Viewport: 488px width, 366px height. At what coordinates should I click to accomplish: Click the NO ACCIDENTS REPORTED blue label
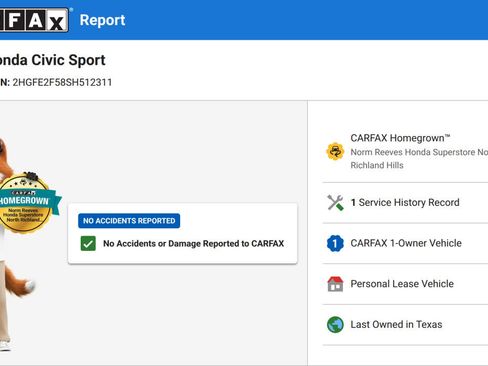click(129, 221)
